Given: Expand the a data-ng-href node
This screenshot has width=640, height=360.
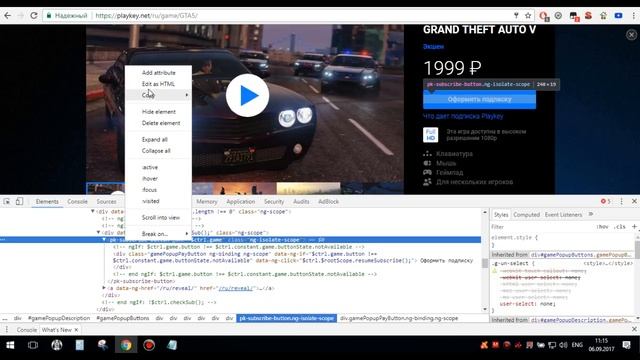Looking at the screenshot, I should coord(104,288).
